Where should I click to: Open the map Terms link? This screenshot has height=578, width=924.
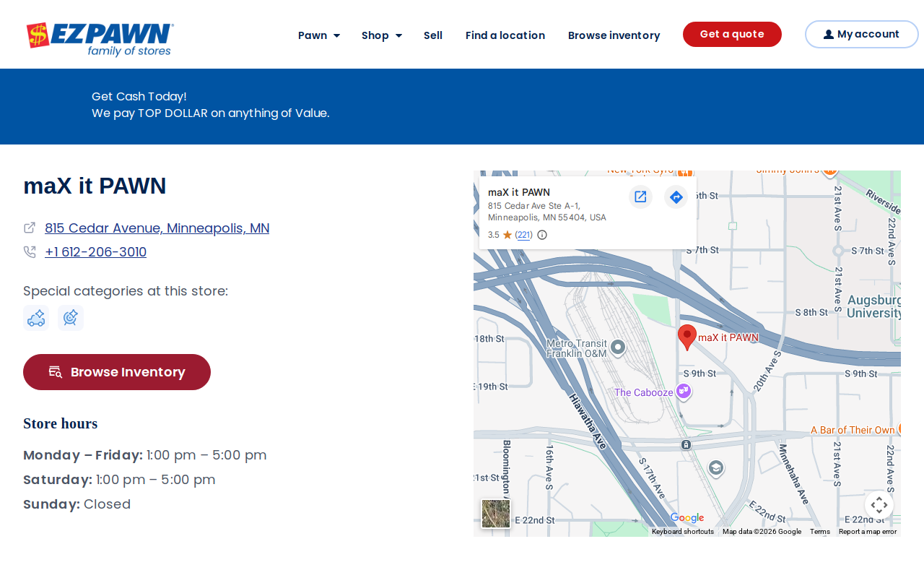pyautogui.click(x=820, y=532)
